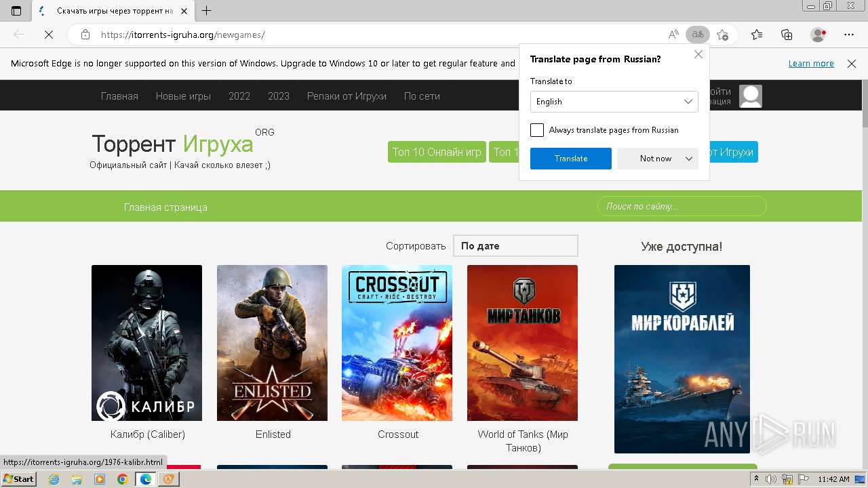Open media player from taskbar
This screenshot has width=868, height=488.
100,479
